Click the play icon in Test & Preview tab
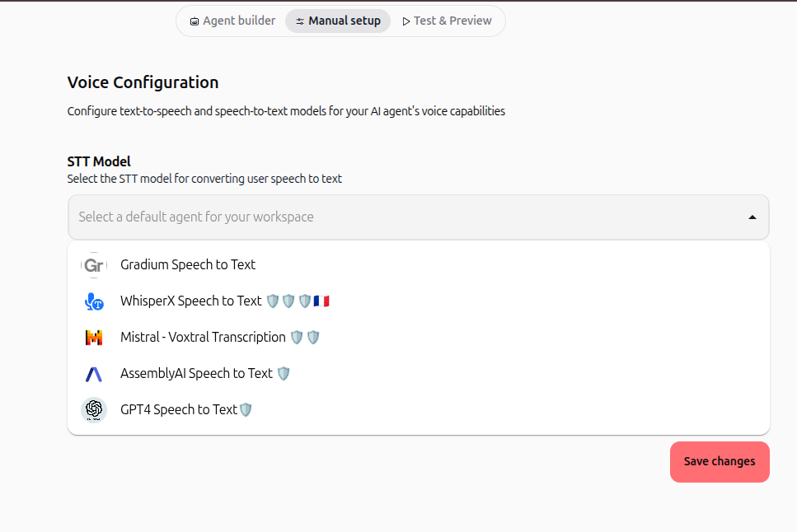Image resolution: width=797 pixels, height=532 pixels. 406,21
